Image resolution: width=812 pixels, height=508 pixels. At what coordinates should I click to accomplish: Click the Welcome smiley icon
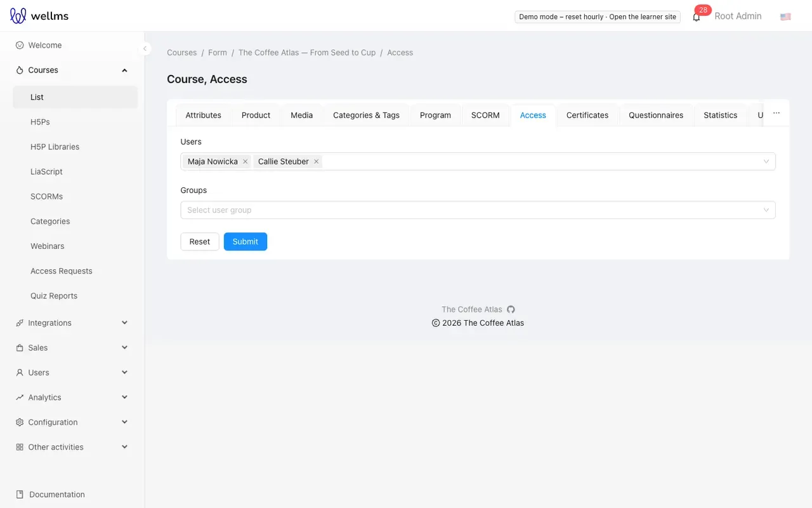(20, 45)
